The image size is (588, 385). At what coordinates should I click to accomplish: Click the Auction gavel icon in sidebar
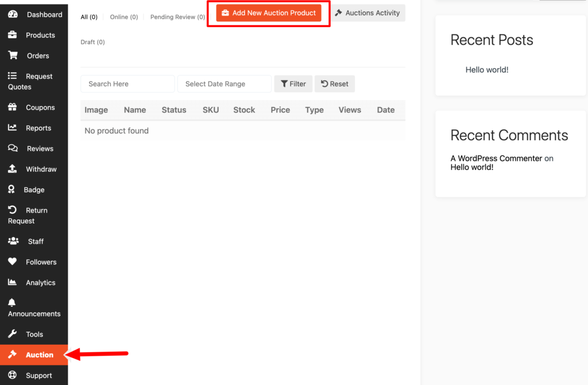[x=13, y=354]
